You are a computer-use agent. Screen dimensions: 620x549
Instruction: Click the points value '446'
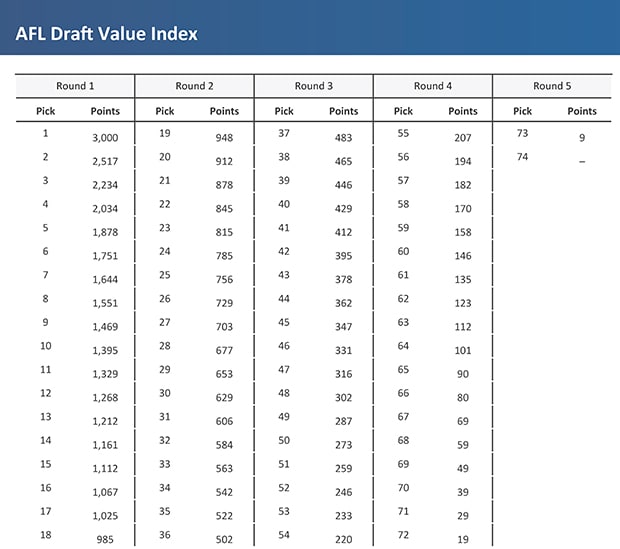343,185
